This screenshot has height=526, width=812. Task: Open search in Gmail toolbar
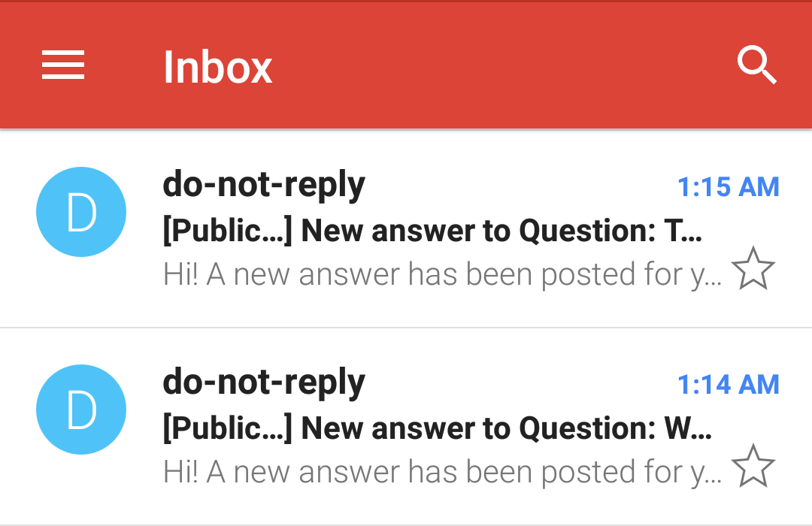[x=758, y=65]
